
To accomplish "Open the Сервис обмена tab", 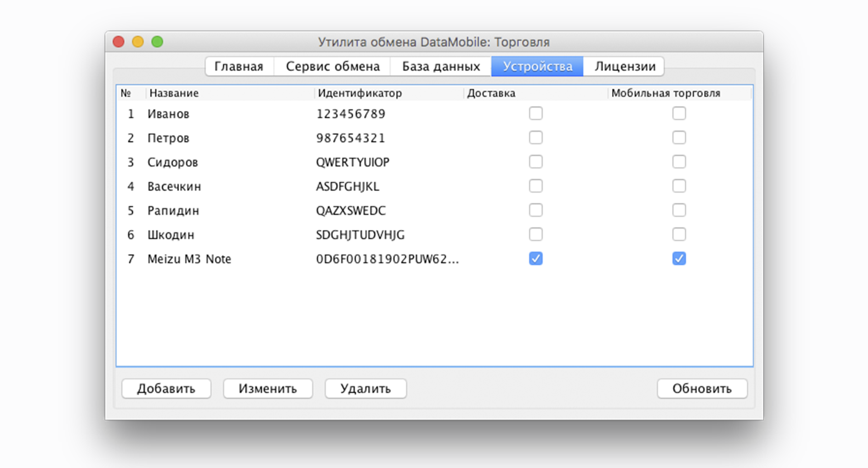I will [332, 67].
